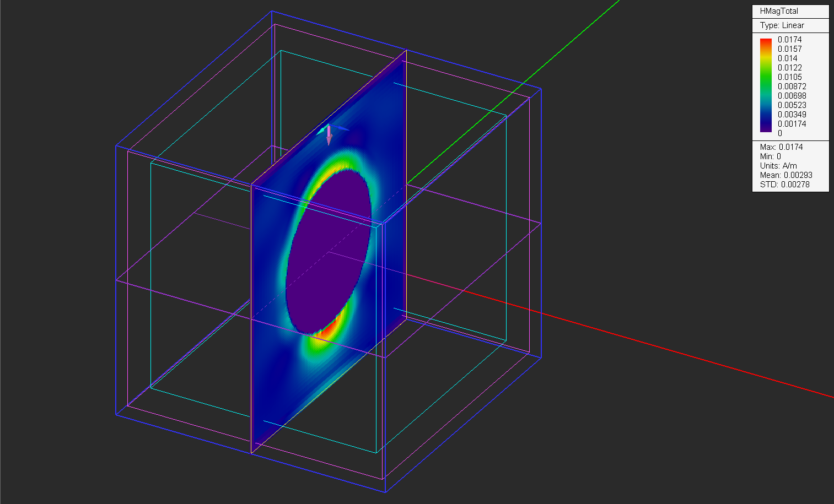Click the 0.00174 legend value
This screenshot has width=834, height=504.
792,124
